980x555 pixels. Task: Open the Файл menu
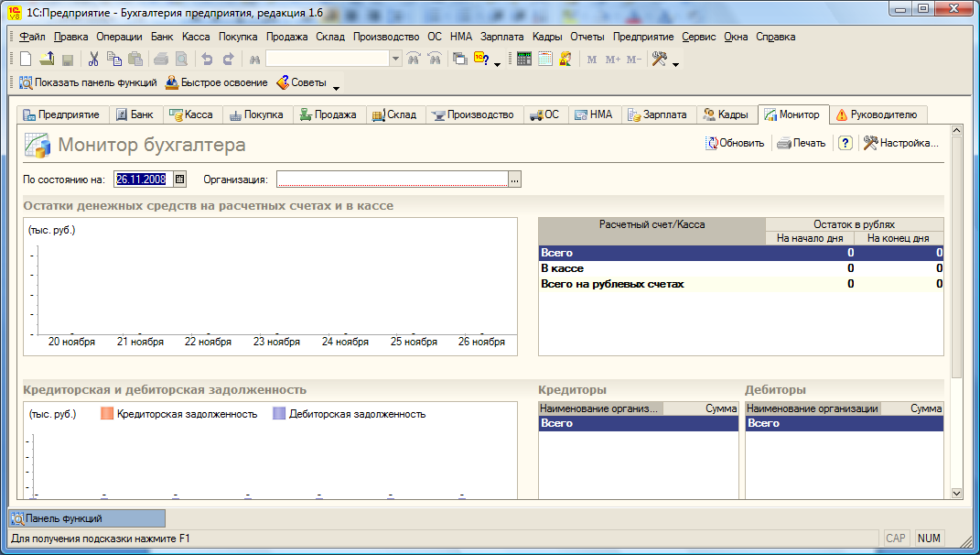click(33, 37)
